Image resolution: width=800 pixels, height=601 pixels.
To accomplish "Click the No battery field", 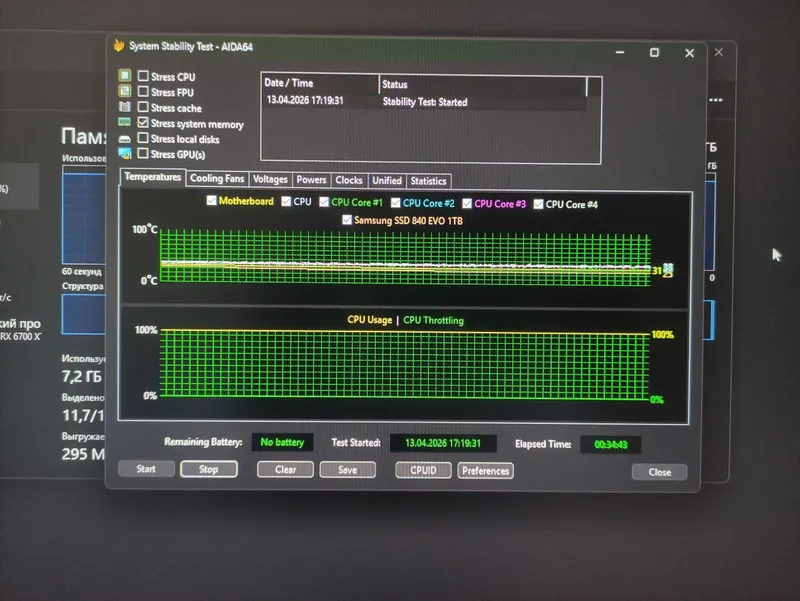I will 282,442.
